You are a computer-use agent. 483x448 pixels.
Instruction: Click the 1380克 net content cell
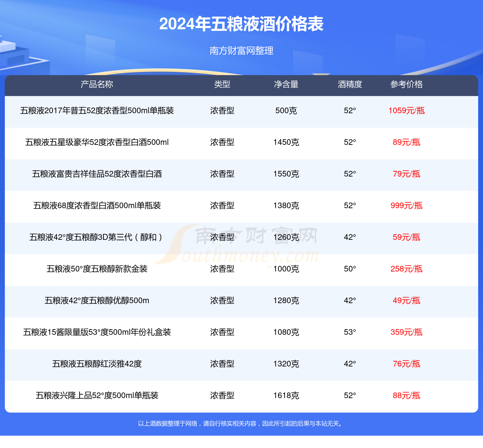coord(286,205)
